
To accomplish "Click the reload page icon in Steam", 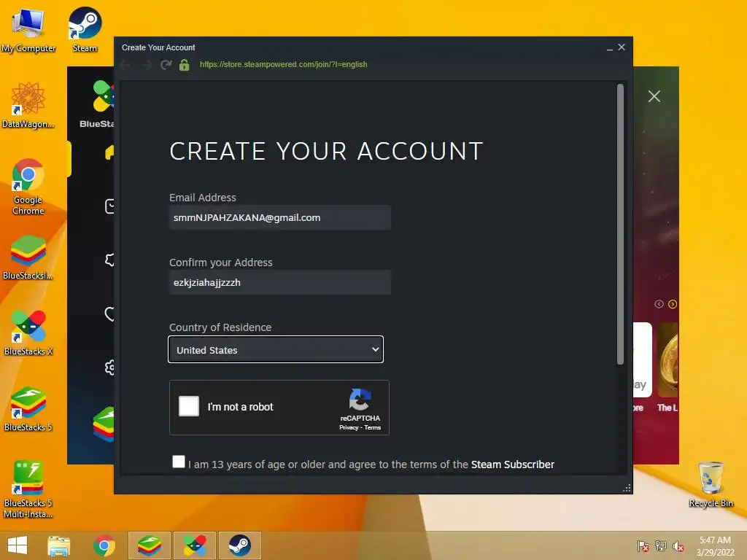I will tap(166, 65).
